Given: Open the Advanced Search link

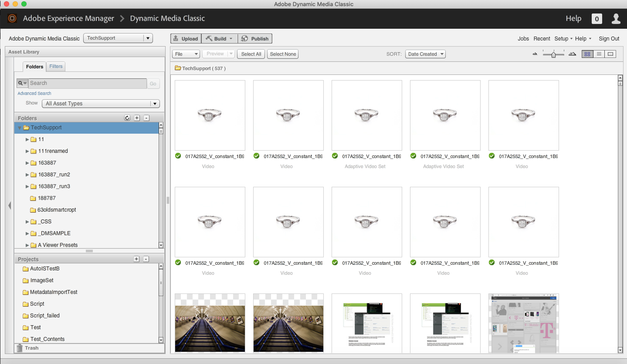Looking at the screenshot, I should (x=34, y=93).
